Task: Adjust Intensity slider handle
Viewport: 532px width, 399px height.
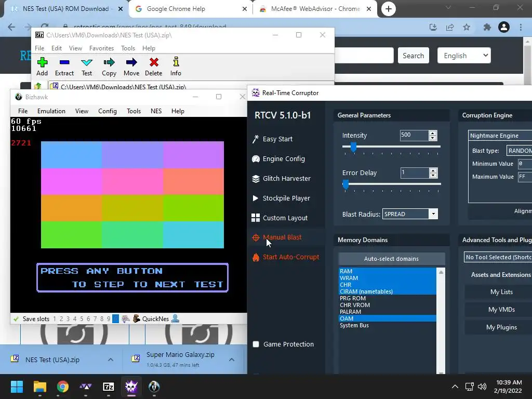Action: tap(353, 147)
